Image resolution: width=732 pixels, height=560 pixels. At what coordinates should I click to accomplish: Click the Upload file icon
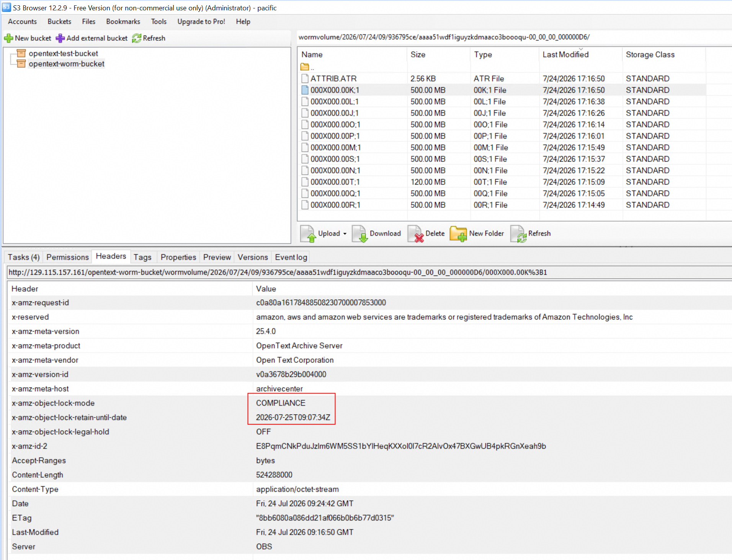click(308, 234)
